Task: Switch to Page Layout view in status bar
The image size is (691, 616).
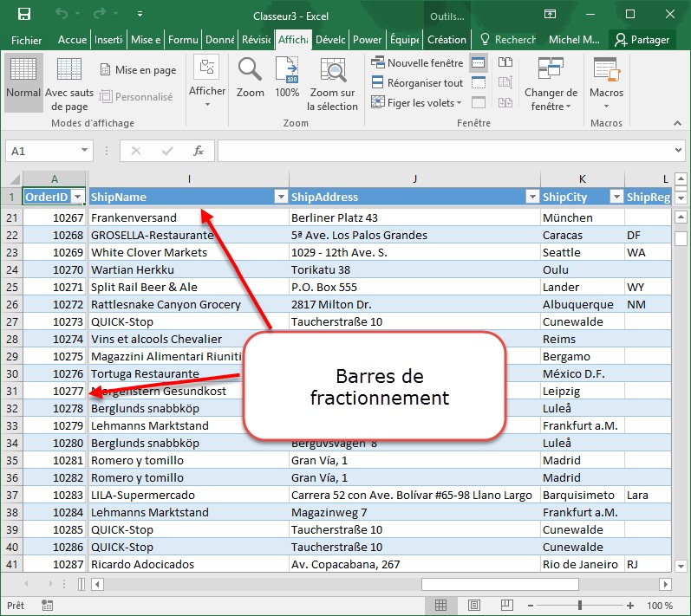Action: 473,606
